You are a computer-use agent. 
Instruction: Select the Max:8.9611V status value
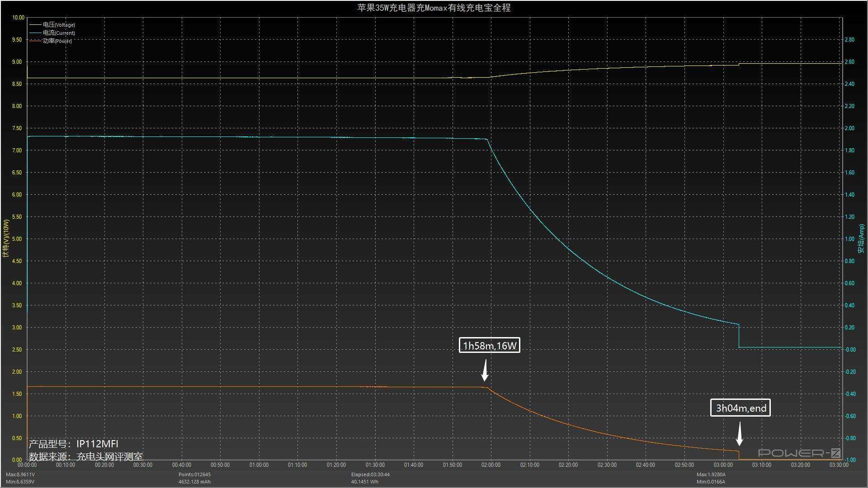20,474
